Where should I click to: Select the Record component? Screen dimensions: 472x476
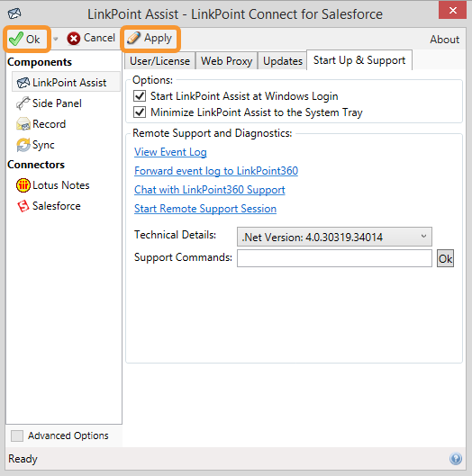click(41, 124)
